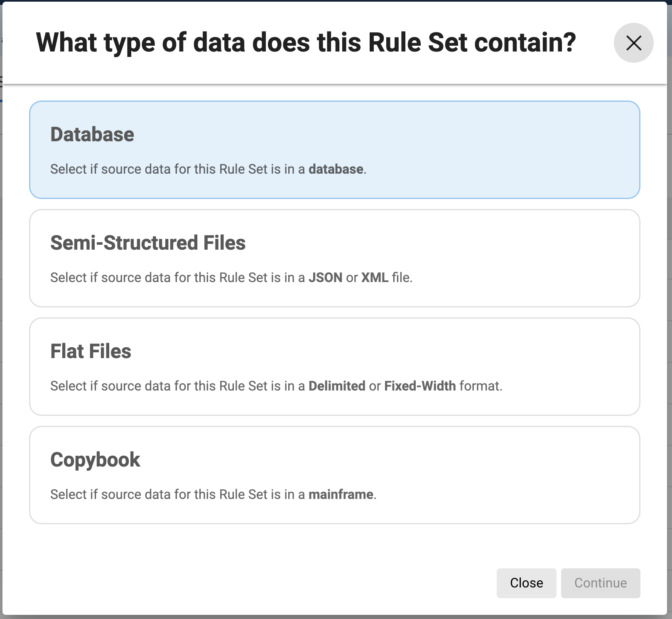Click the "Database" heading text
Viewport: 672px width, 619px height.
(x=92, y=135)
